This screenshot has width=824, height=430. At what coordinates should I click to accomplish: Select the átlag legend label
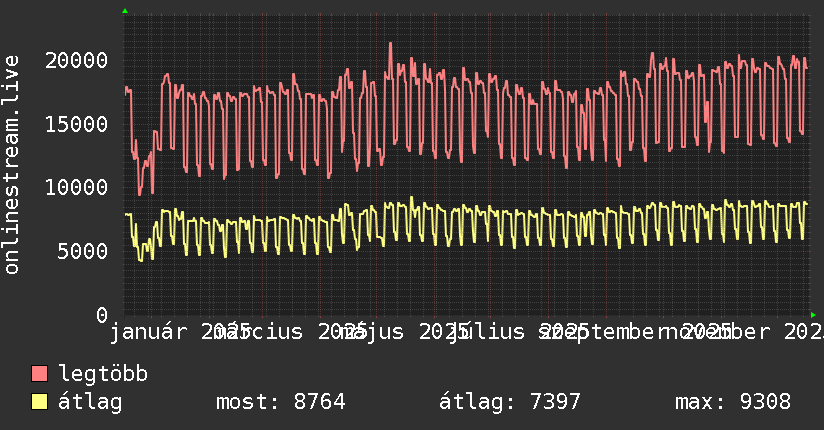click(x=90, y=402)
